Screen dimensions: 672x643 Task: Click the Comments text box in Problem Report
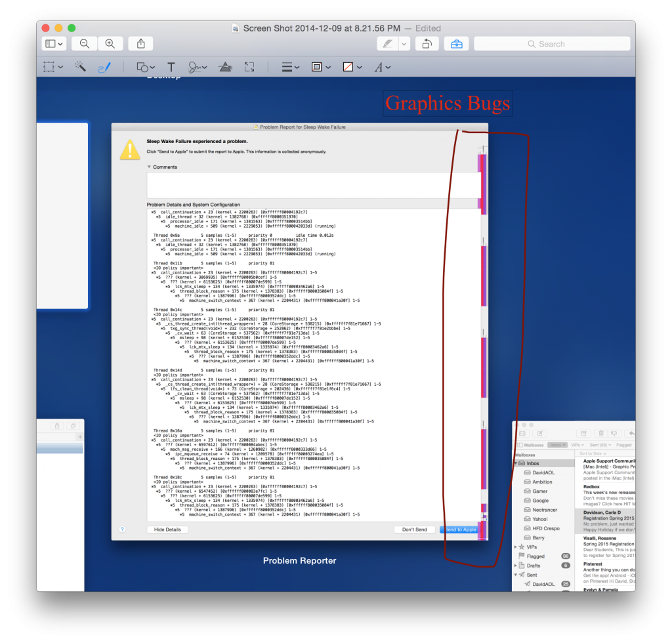point(313,185)
